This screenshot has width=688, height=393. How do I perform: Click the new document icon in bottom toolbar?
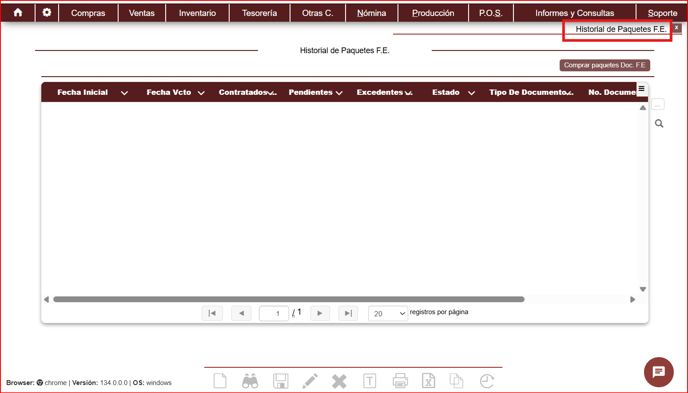point(220,381)
